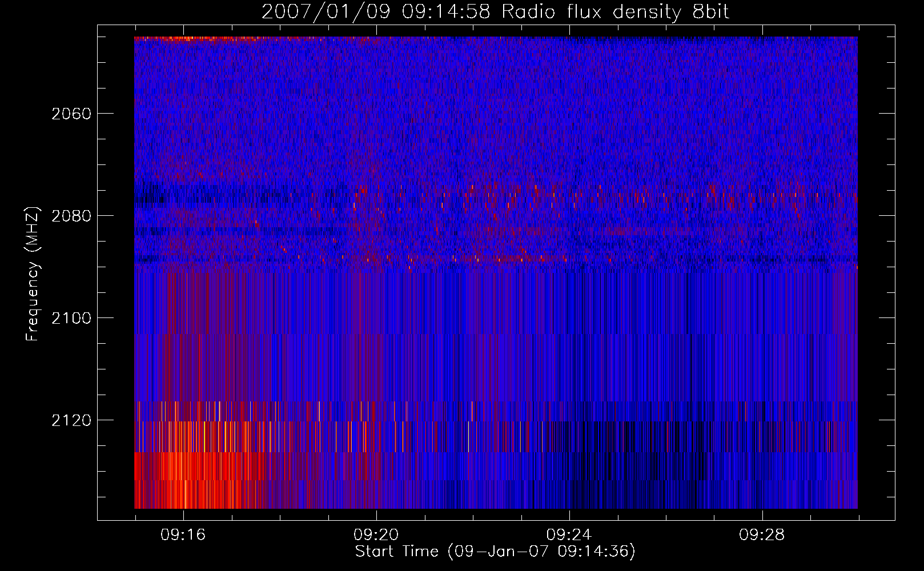Click the 2080 frequency tick label
Viewport: 924px width, 571px height.
pyautogui.click(x=71, y=216)
